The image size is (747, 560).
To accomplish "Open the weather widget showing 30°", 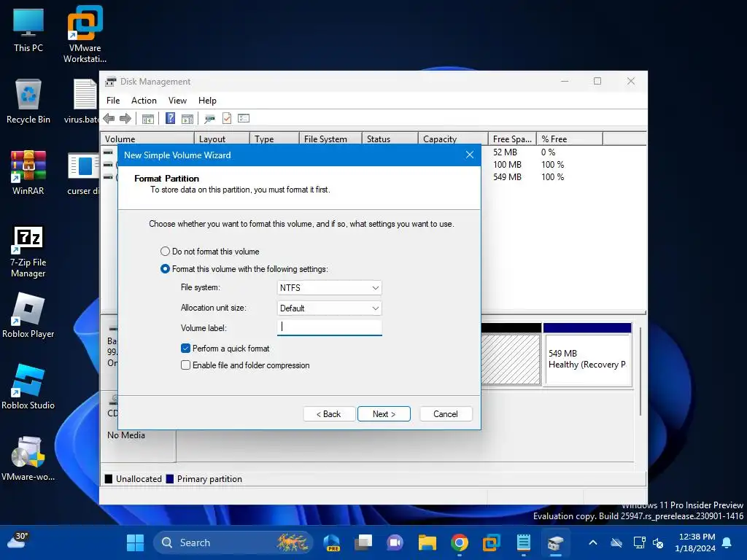I will tap(18, 542).
